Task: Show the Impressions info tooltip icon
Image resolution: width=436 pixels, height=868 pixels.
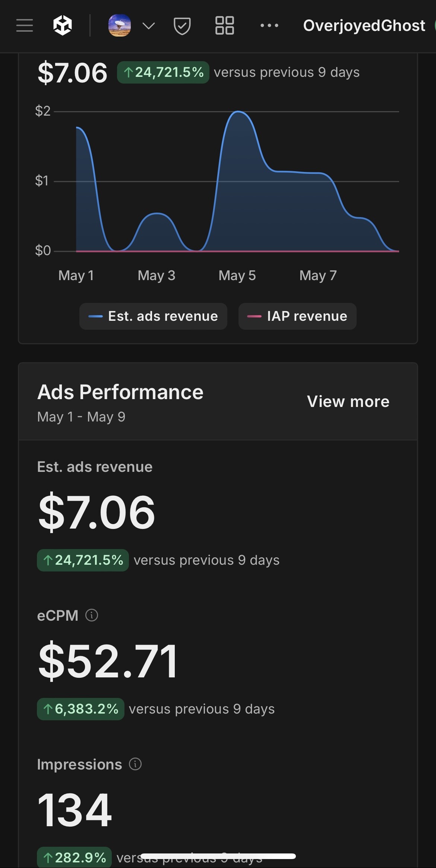Action: click(135, 764)
